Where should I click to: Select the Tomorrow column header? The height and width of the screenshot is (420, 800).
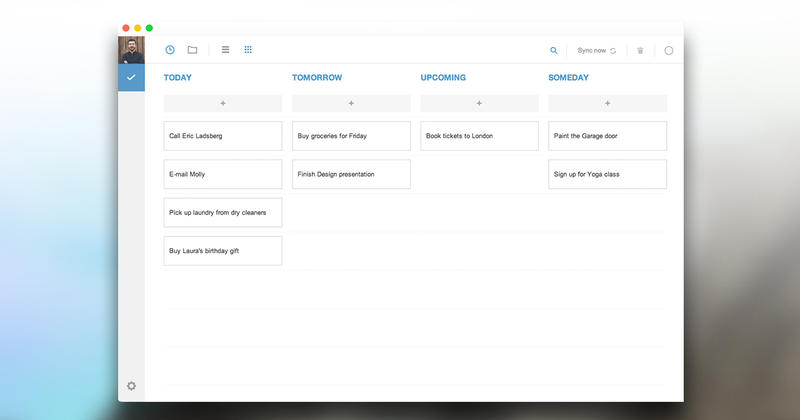click(x=317, y=78)
